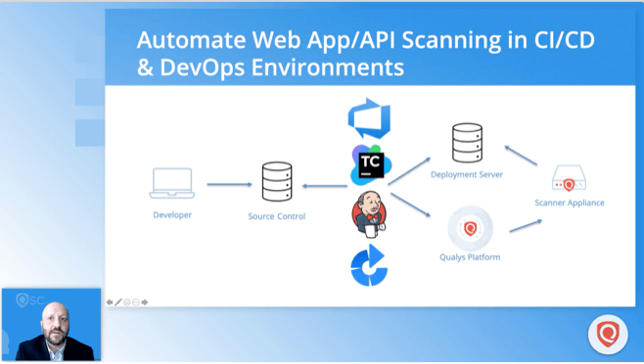
Task: Select the Jenkins butler icon
Action: (369, 214)
